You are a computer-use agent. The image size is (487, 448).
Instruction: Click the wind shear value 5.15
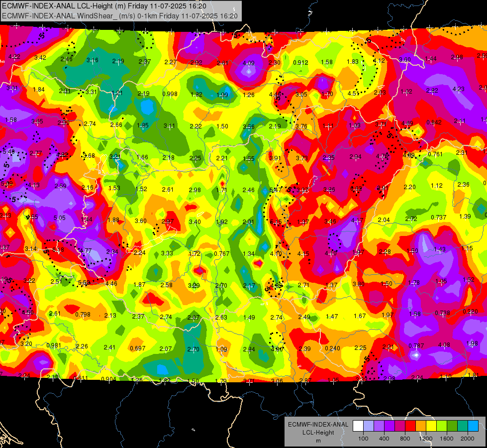276,222
